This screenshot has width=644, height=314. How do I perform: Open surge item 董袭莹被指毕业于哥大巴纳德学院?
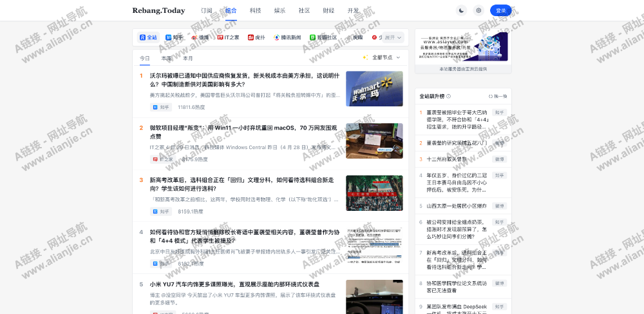point(457,119)
